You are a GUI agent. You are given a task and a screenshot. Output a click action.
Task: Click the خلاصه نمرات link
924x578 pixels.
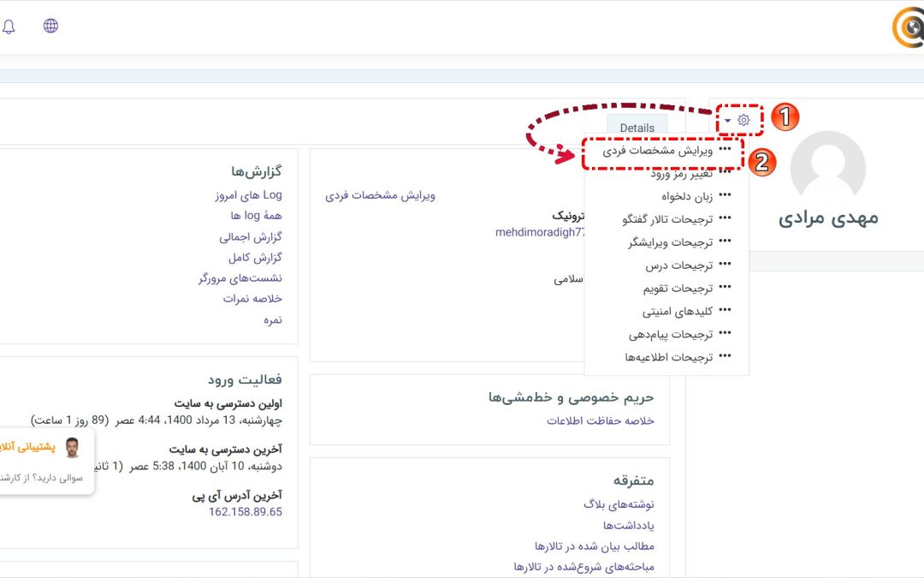pyautogui.click(x=252, y=299)
